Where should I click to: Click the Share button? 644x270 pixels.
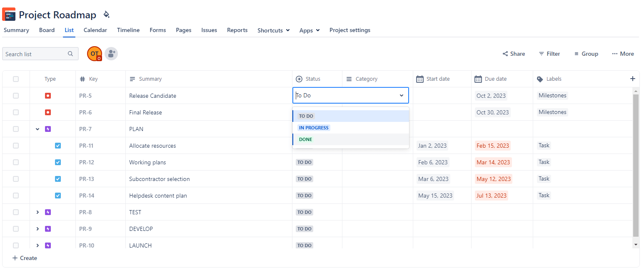pyautogui.click(x=514, y=54)
